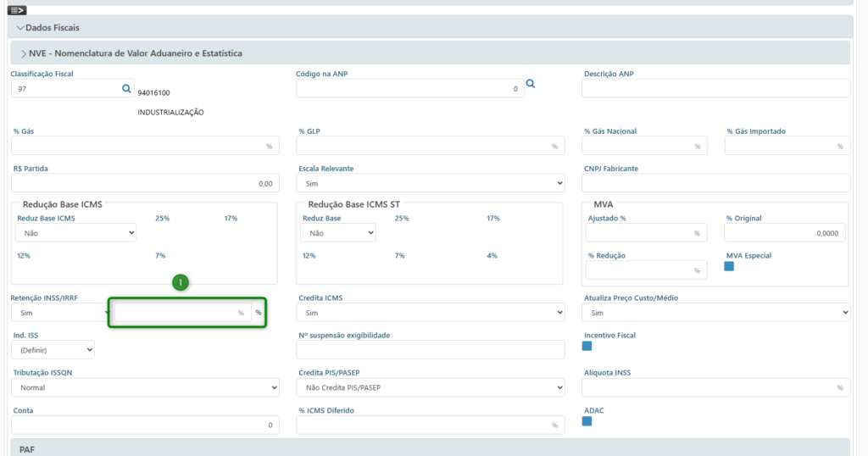Open the Tributação ISSQN dropdown
Viewport: 868px width, 456px height.
coord(145,387)
